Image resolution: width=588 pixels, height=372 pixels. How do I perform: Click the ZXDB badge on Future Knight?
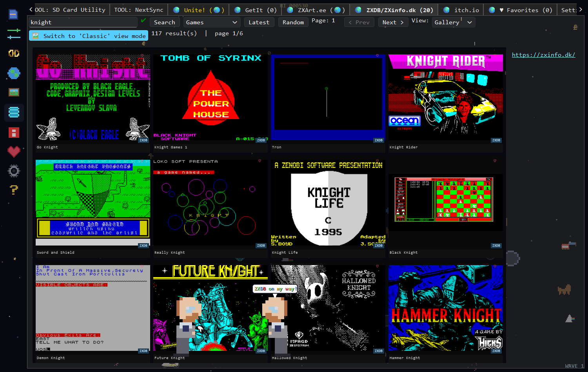[261, 351]
